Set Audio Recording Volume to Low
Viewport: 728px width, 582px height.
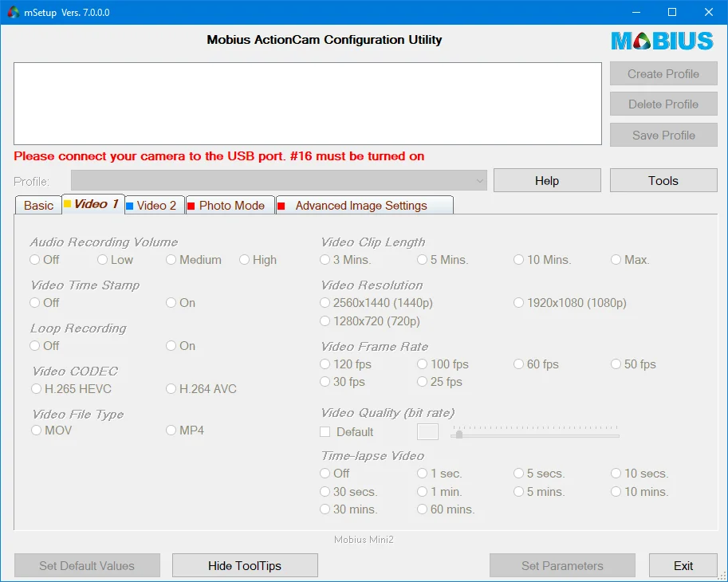point(115,260)
